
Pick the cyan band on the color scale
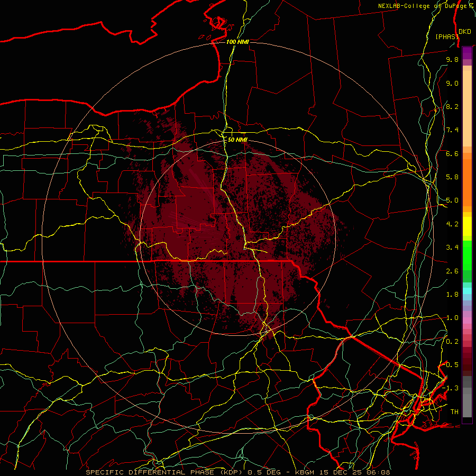tap(467, 290)
